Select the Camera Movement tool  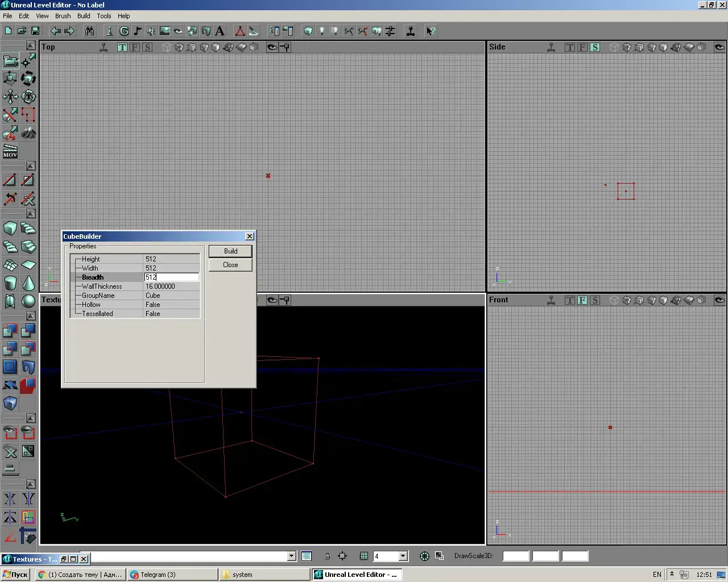(x=10, y=60)
